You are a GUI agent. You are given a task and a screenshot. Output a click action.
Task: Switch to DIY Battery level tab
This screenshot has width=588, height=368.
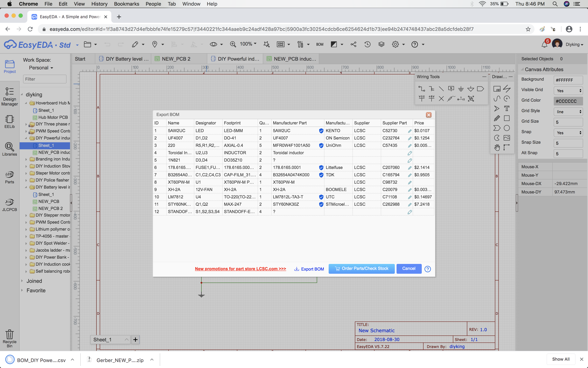[123, 59]
